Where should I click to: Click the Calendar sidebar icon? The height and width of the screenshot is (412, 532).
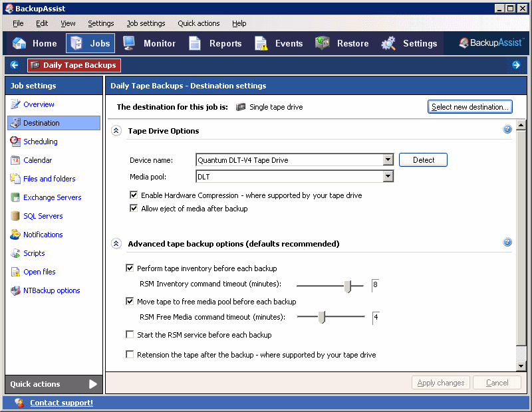coord(15,160)
